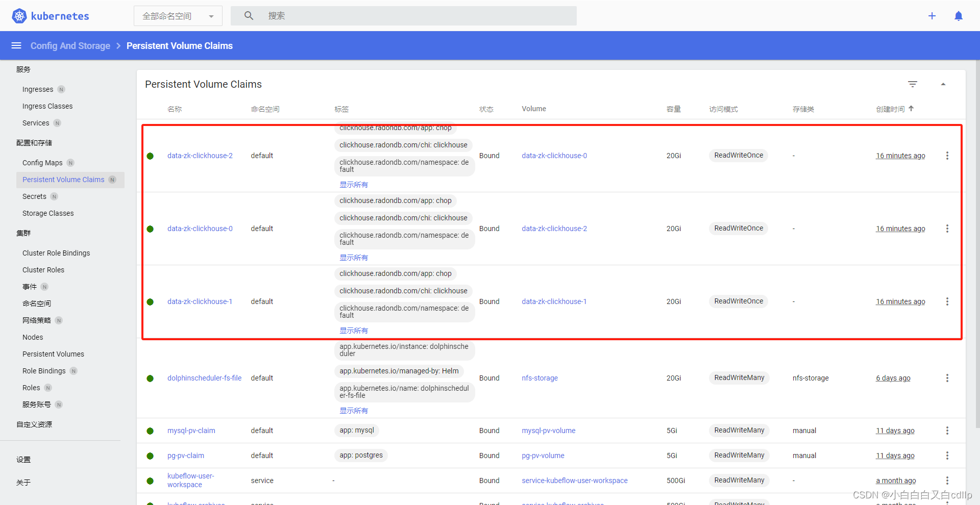Click the app: mysql label chip
980x505 pixels.
pyautogui.click(x=357, y=430)
